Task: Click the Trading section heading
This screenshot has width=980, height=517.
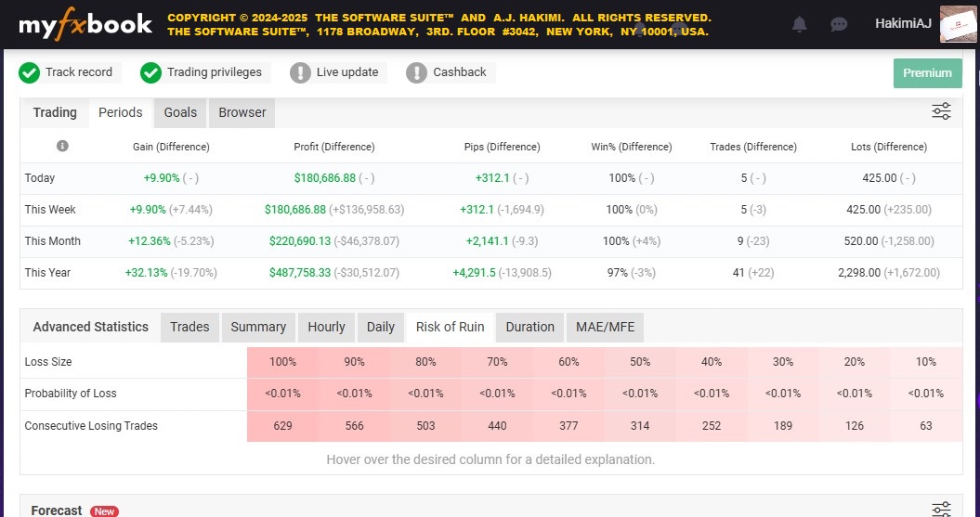Action: (55, 112)
